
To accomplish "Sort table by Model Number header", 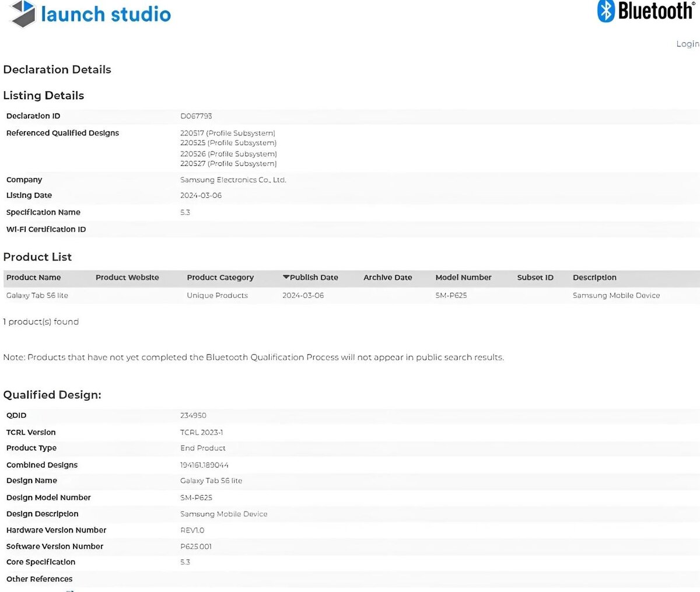I will tap(463, 278).
